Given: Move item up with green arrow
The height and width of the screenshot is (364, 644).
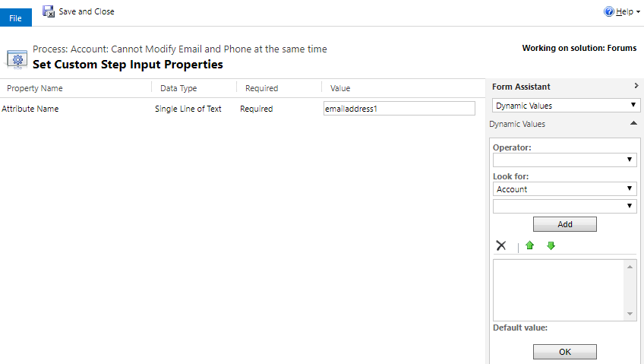Looking at the screenshot, I should [530, 245].
